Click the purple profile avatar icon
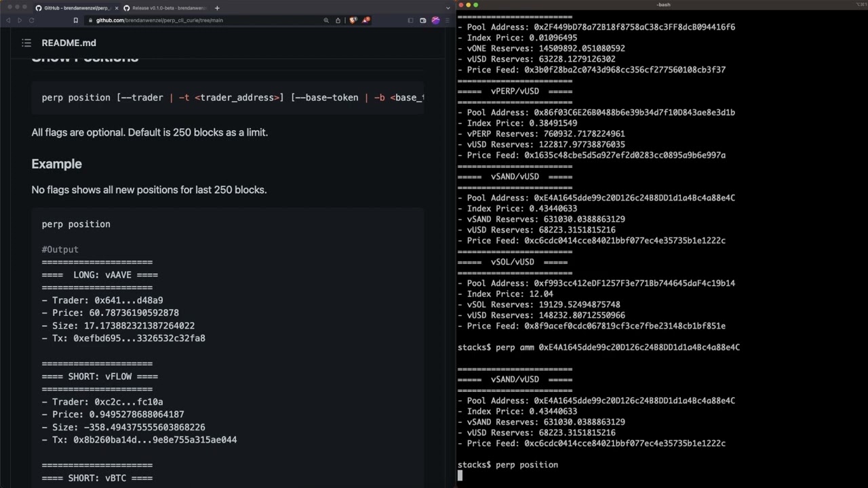 [x=435, y=20]
